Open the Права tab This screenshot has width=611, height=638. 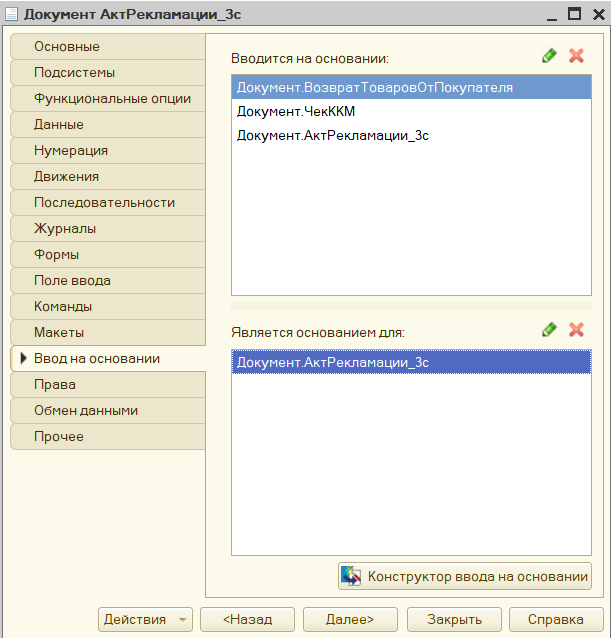(x=55, y=385)
